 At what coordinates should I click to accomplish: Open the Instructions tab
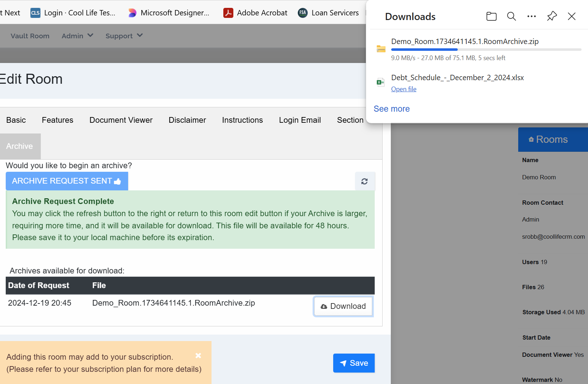pos(242,120)
